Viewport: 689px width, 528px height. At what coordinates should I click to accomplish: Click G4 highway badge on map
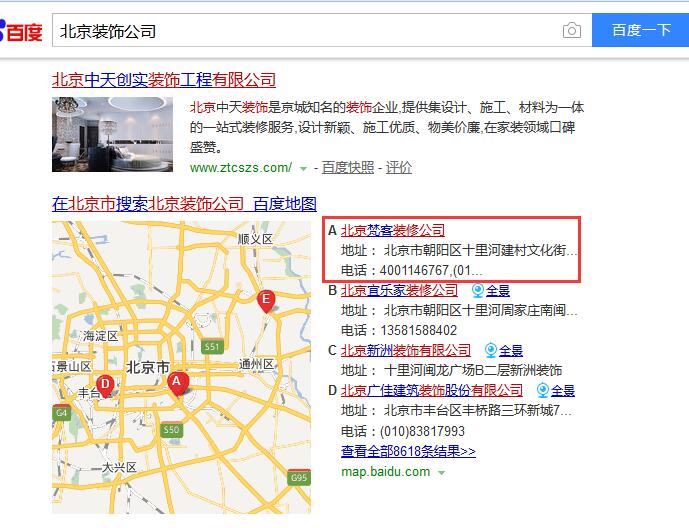(x=62, y=413)
